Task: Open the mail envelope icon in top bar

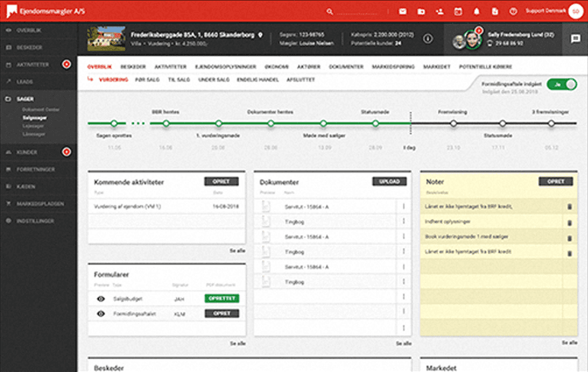Action: (402, 11)
